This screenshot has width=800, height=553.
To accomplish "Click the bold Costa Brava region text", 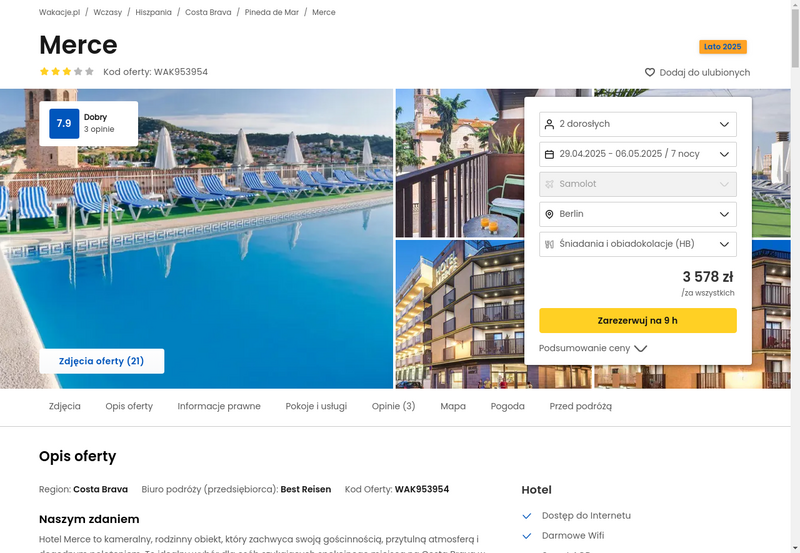I will tap(101, 489).
